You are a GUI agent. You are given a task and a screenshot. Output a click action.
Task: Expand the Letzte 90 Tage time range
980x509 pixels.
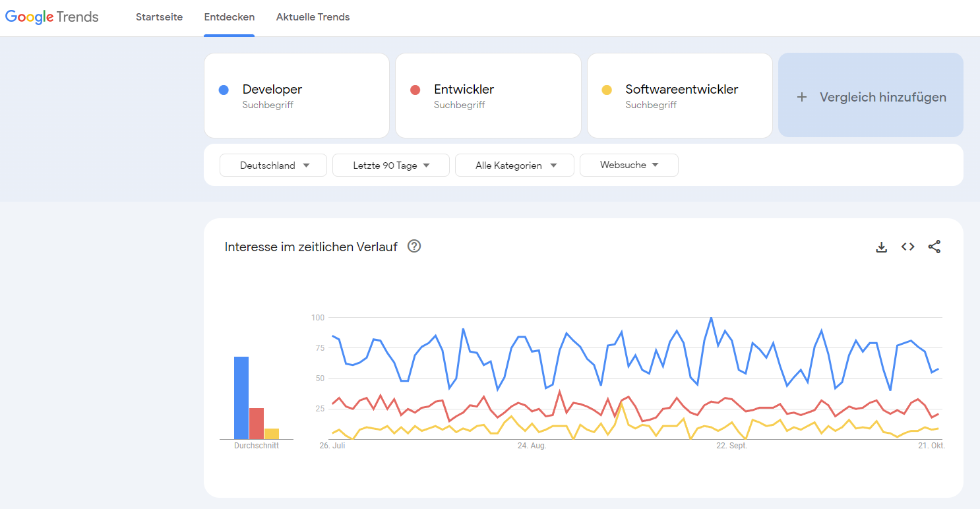391,165
